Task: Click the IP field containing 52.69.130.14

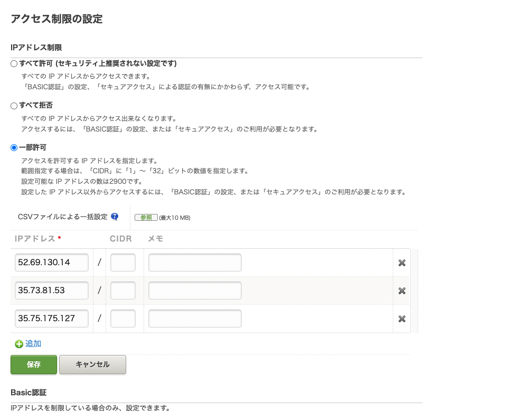Action: point(51,263)
